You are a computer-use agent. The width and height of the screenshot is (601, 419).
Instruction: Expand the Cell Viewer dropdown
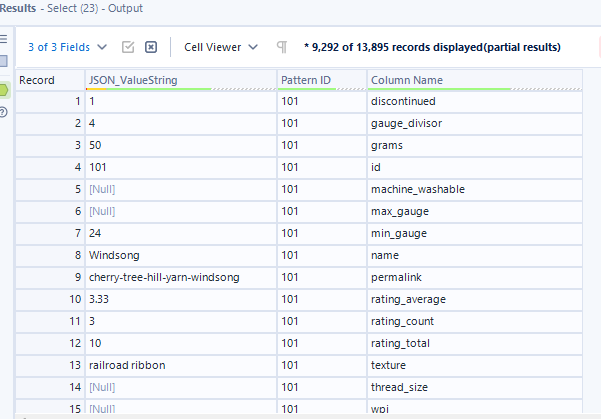pyautogui.click(x=220, y=47)
